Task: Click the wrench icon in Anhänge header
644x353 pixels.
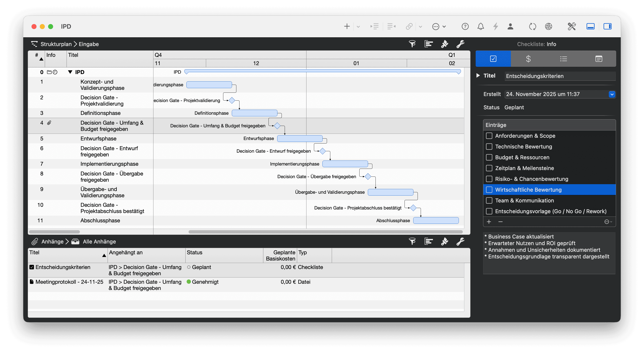Action: [460, 241]
